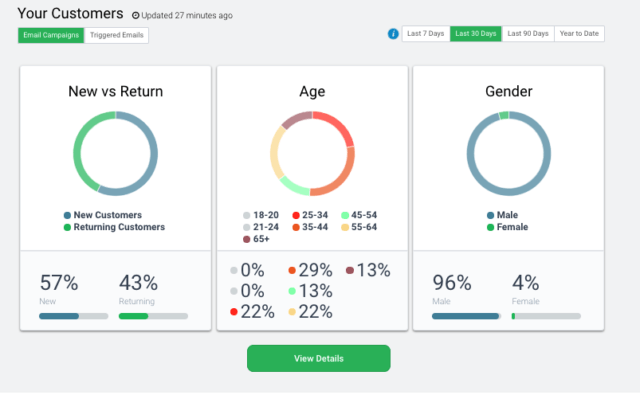This screenshot has height=395, width=640.
Task: Click the New vs Return donut chart
Action: (116, 153)
